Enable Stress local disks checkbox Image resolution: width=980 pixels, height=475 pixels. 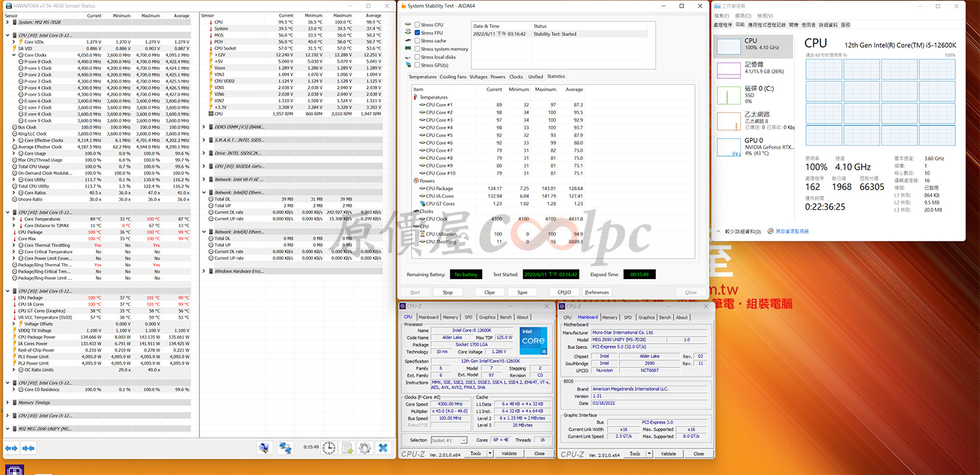point(417,57)
